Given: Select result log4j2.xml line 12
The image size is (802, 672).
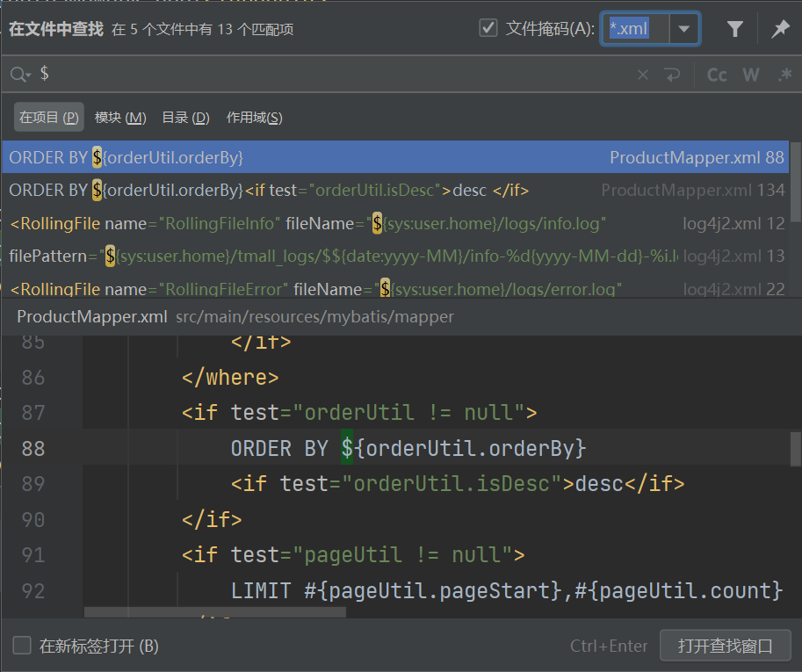Looking at the screenshot, I should (395, 223).
